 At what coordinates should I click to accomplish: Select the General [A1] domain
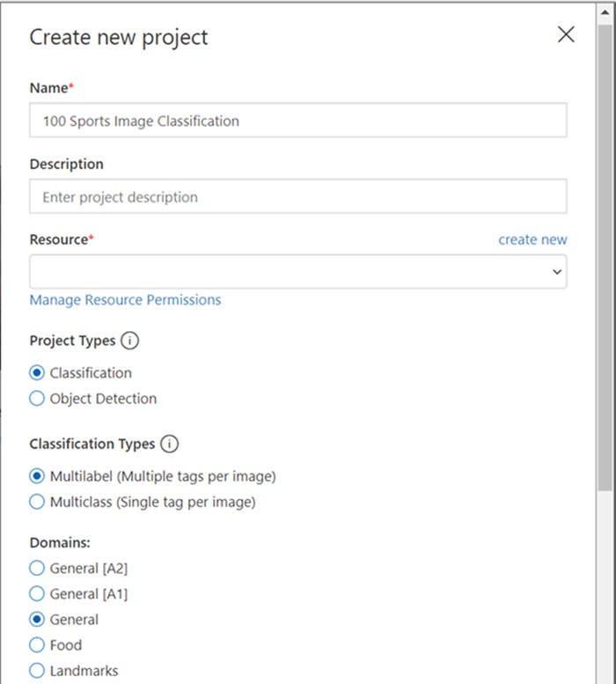[x=37, y=593]
